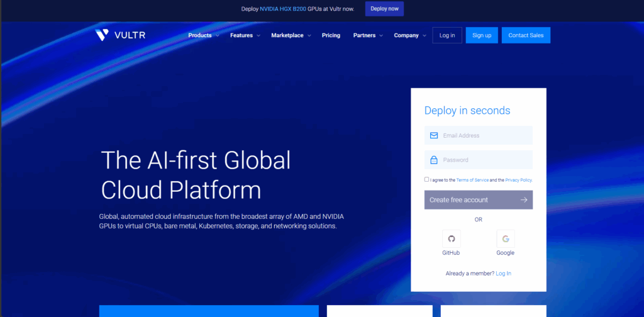644x317 pixels.
Task: Click the Vultr logo in header
Action: pyautogui.click(x=120, y=35)
